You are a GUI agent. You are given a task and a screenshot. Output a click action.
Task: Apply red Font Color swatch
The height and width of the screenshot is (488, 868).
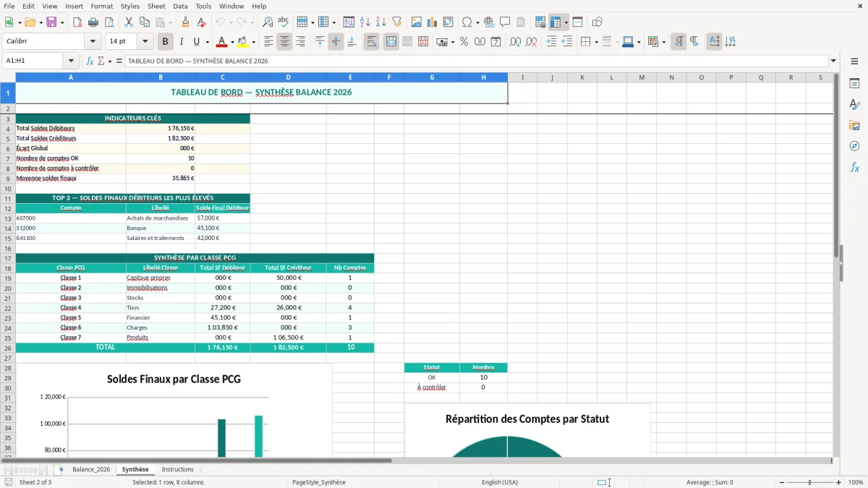point(221,42)
